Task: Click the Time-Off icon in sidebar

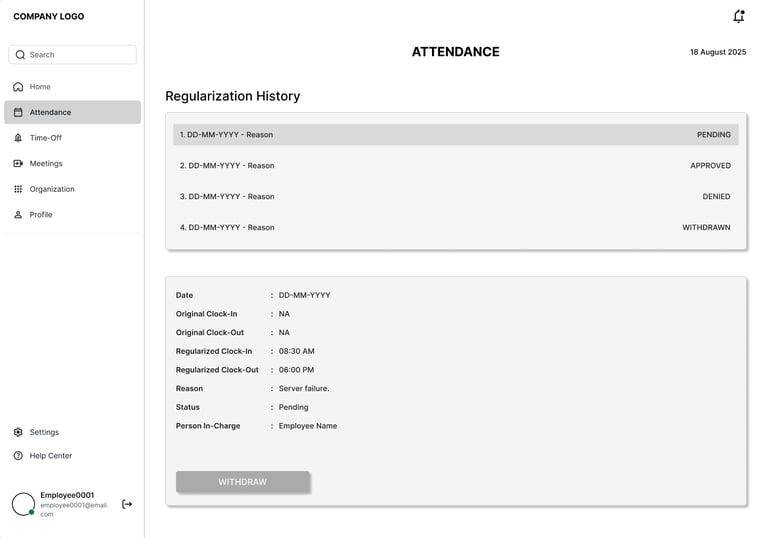Action: point(18,138)
